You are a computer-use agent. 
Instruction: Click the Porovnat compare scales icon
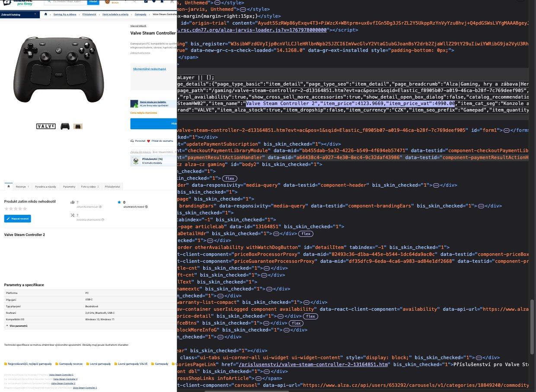[132, 141]
